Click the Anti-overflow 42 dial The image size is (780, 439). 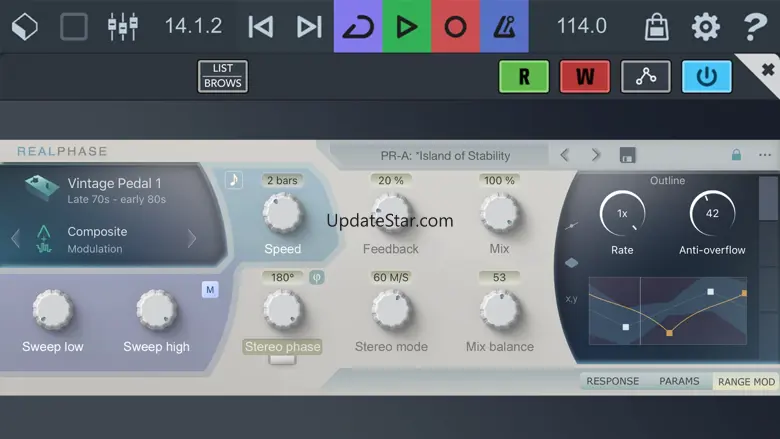(712, 214)
